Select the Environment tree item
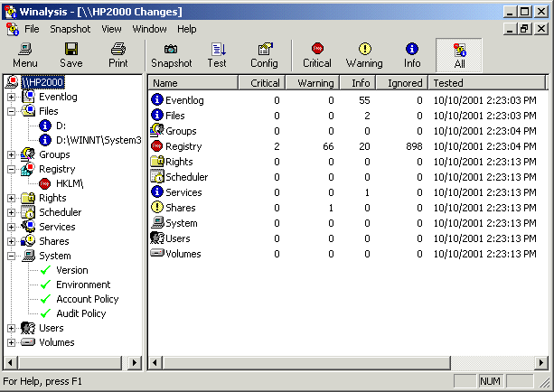 (83, 285)
